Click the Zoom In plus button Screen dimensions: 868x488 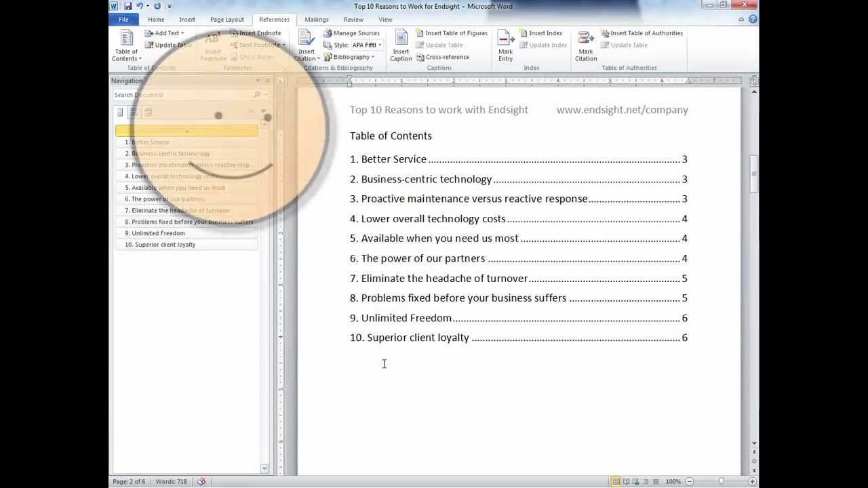pyautogui.click(x=752, y=481)
